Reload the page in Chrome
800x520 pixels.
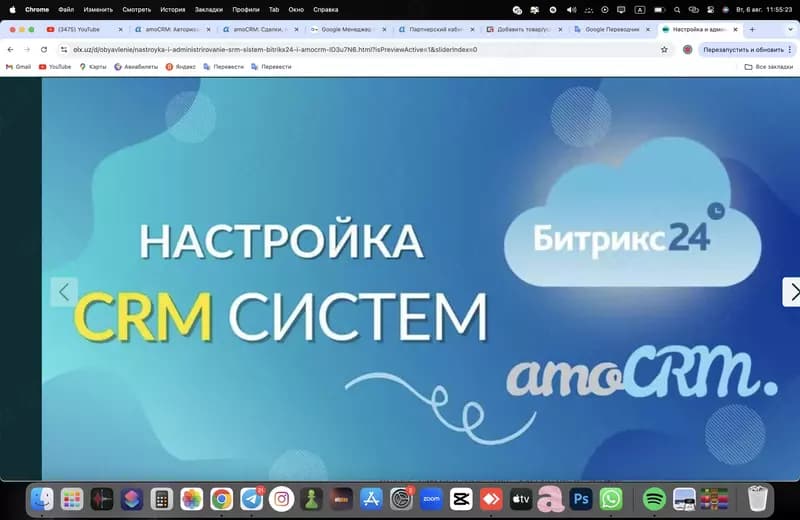click(x=44, y=49)
